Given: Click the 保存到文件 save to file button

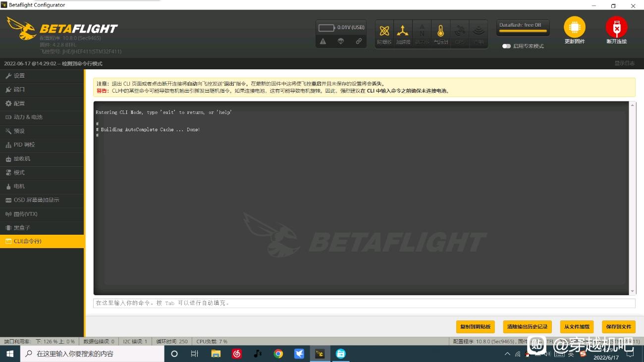Looking at the screenshot, I should pyautogui.click(x=618, y=327).
